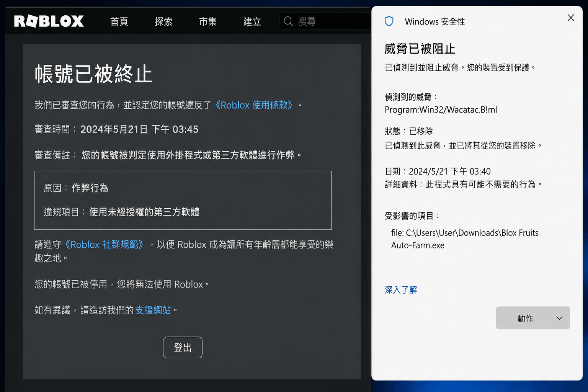Click the 詳細資料 unwanted behavior line

coord(464,185)
